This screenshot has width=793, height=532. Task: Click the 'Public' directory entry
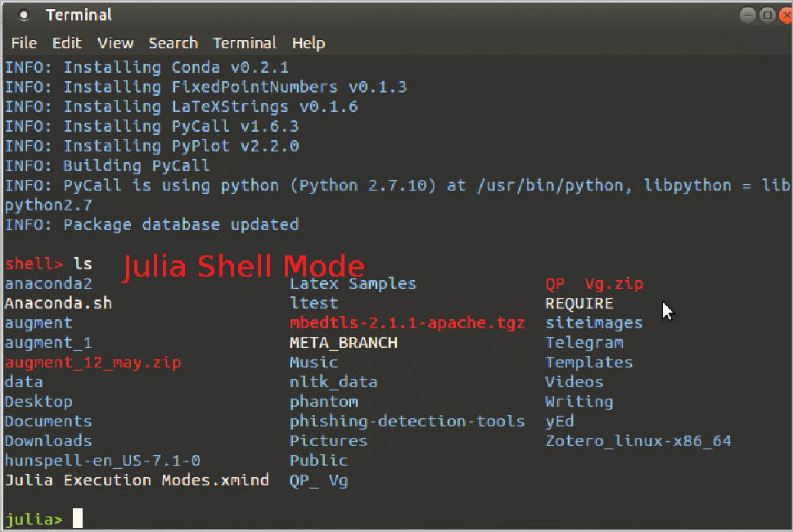[x=318, y=461]
